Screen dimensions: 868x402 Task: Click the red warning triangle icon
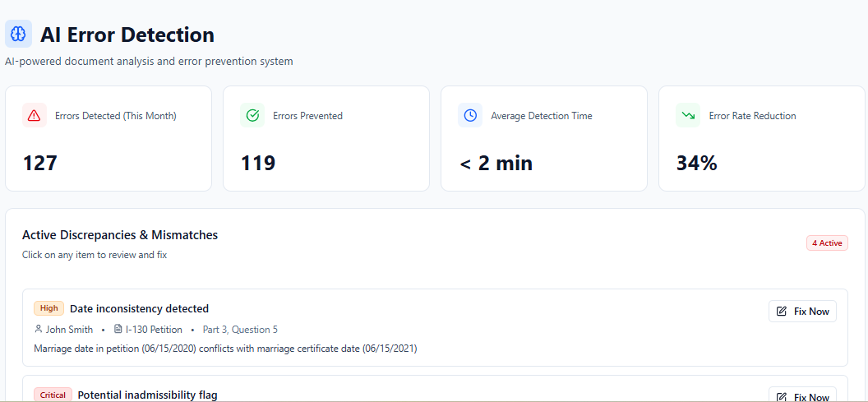[35, 115]
